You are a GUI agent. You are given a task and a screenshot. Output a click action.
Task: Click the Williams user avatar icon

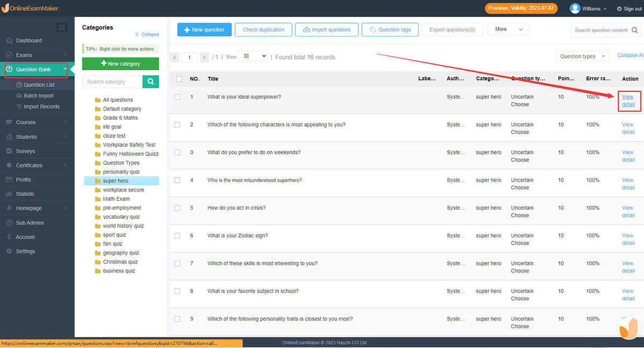[x=575, y=9]
